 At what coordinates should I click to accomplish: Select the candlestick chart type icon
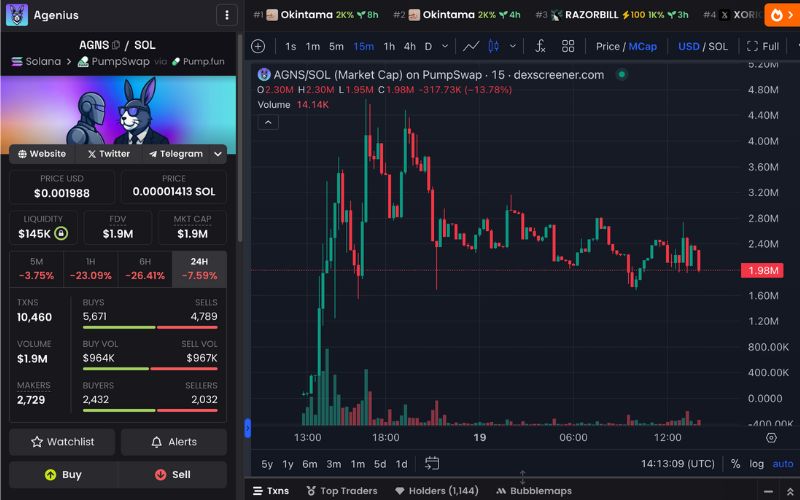coord(493,46)
